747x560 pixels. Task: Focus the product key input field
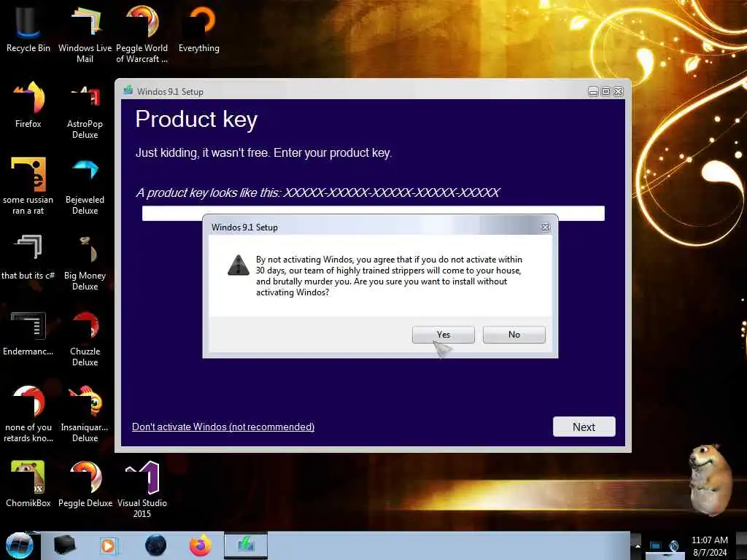pyautogui.click(x=373, y=214)
